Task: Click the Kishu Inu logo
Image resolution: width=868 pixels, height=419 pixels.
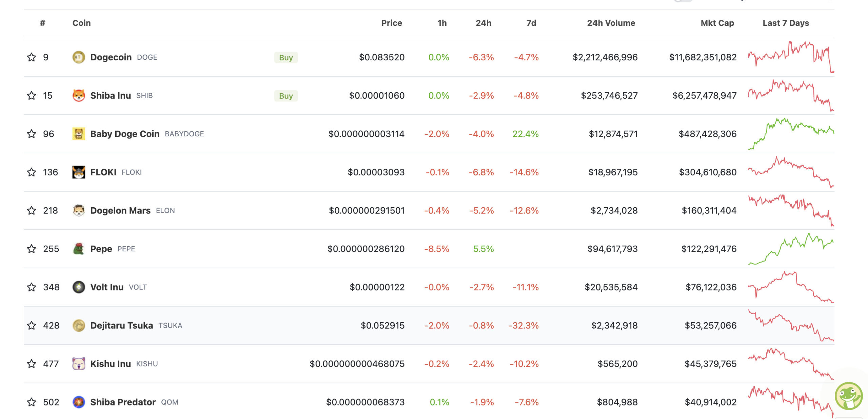Action: coord(79,364)
